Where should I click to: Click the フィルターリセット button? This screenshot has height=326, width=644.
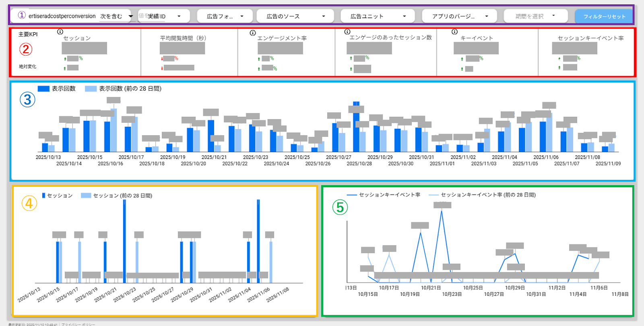tap(604, 17)
